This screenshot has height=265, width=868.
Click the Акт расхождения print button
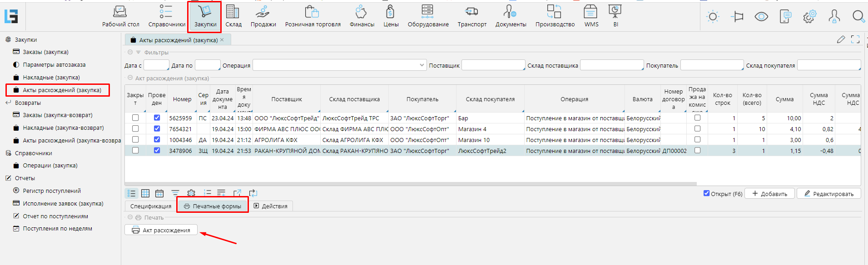click(x=161, y=230)
